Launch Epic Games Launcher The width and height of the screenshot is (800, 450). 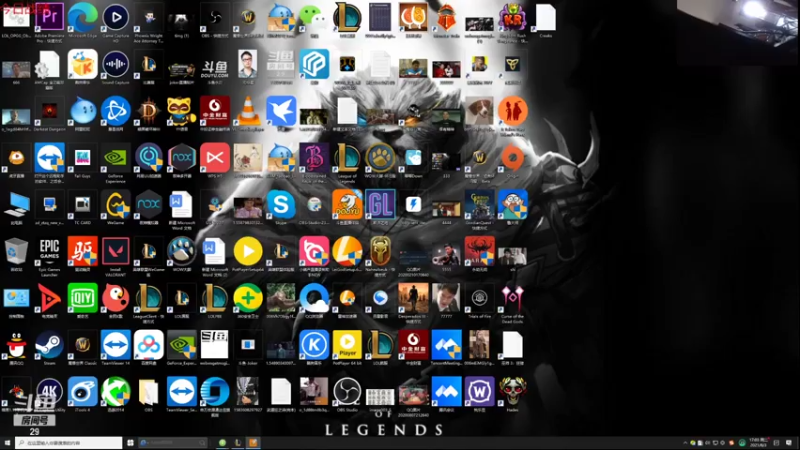(49, 252)
